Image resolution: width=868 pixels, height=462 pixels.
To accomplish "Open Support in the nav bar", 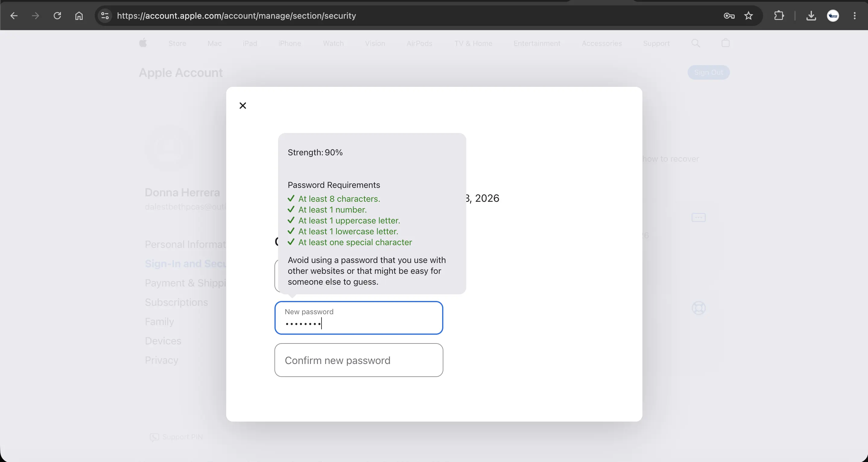I will 656,43.
